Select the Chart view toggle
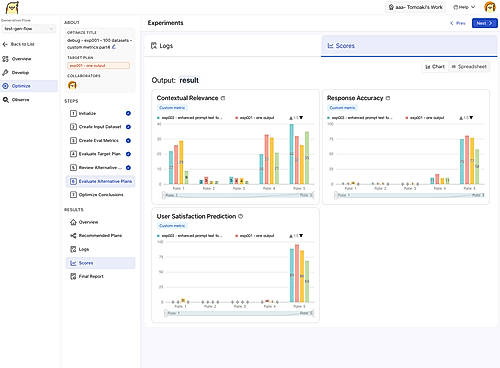Viewport: 500px width, 368px height. tap(435, 67)
